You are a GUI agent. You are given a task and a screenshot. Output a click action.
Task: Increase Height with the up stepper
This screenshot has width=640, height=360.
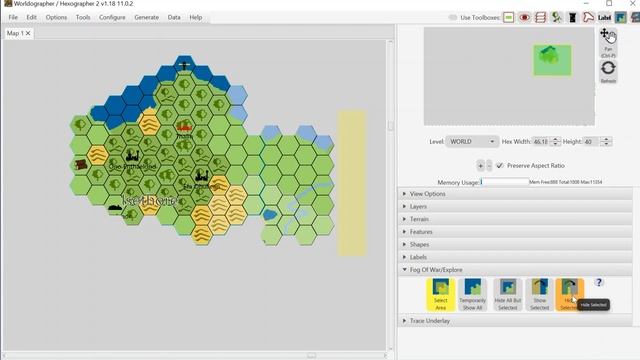point(606,139)
